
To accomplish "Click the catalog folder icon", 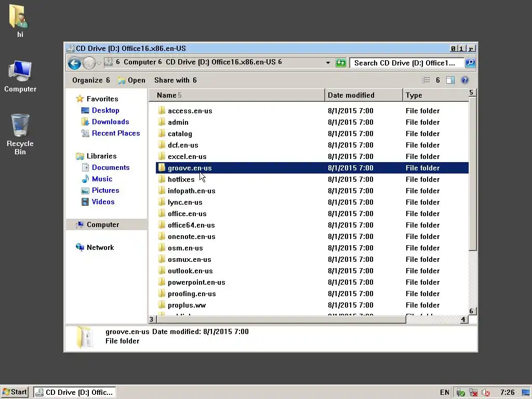I will tap(162, 134).
